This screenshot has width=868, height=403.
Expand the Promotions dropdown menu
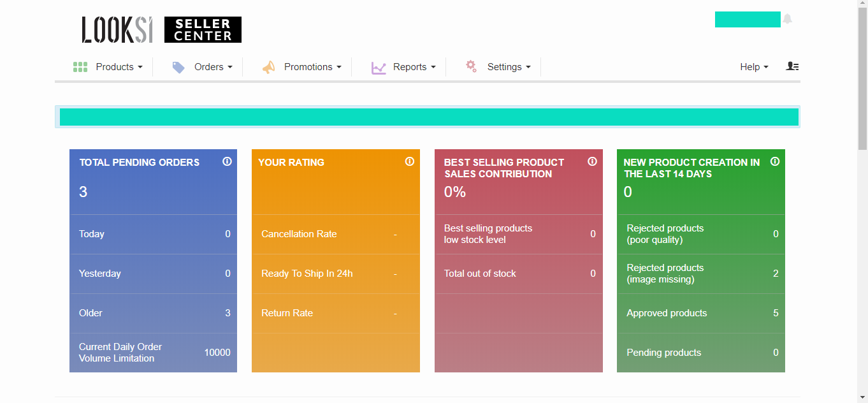coord(313,67)
